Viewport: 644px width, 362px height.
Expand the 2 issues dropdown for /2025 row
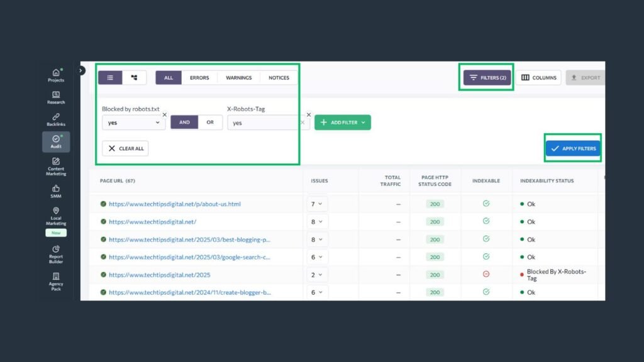tap(317, 275)
